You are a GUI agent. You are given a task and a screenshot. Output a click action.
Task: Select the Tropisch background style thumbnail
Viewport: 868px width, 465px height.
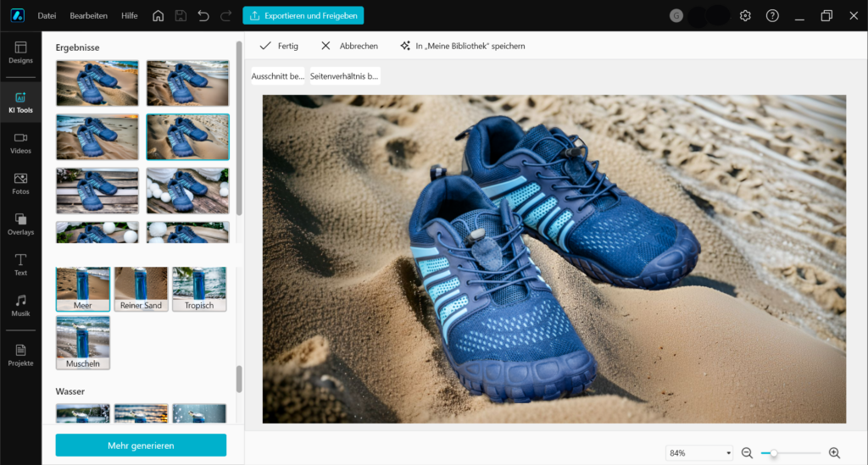pos(199,289)
